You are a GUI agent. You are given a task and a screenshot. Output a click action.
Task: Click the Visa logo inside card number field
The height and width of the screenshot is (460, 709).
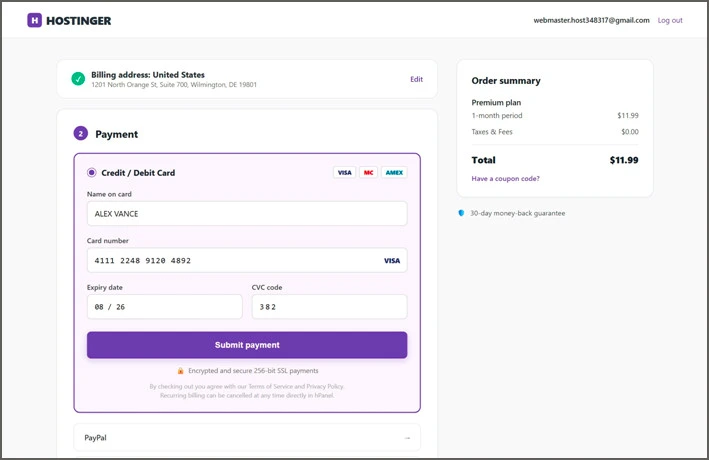[x=392, y=261]
